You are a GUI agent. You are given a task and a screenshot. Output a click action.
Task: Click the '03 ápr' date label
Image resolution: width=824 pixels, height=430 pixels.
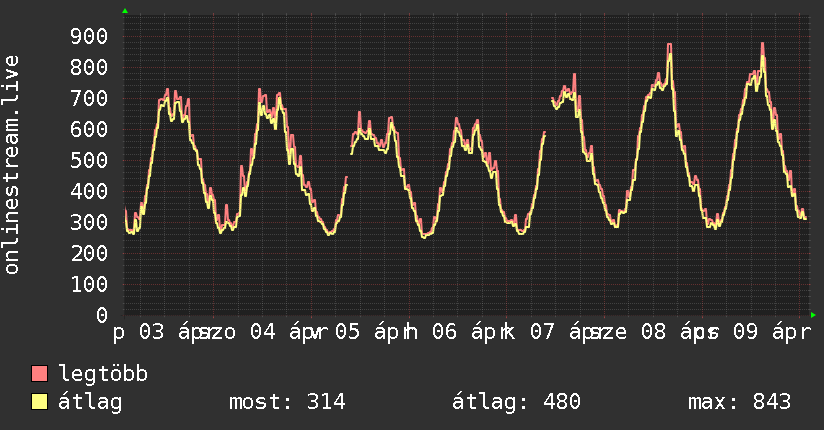point(172,333)
